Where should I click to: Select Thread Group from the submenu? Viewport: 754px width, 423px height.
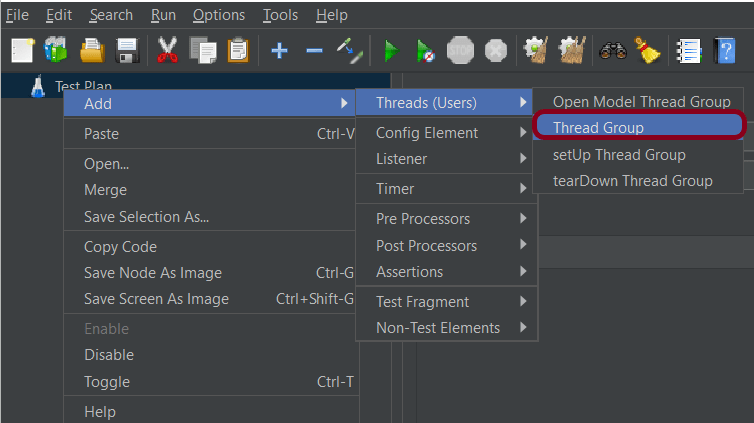click(598, 128)
